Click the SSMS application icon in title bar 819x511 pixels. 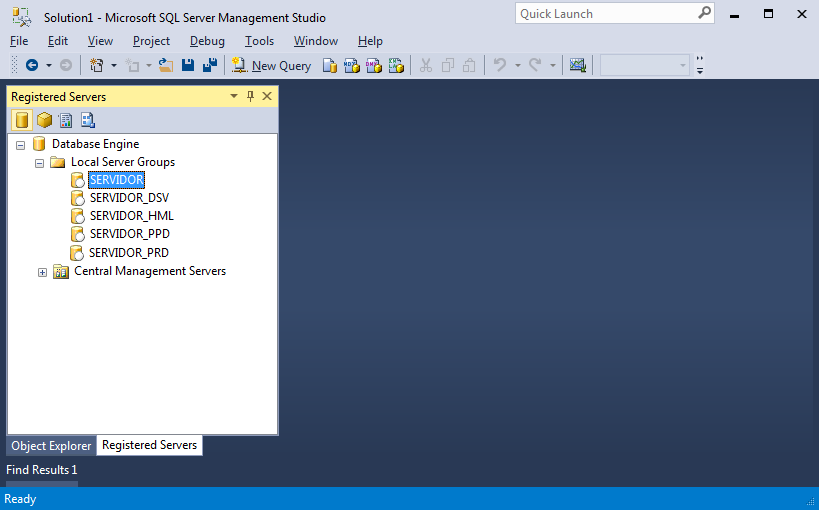22,17
